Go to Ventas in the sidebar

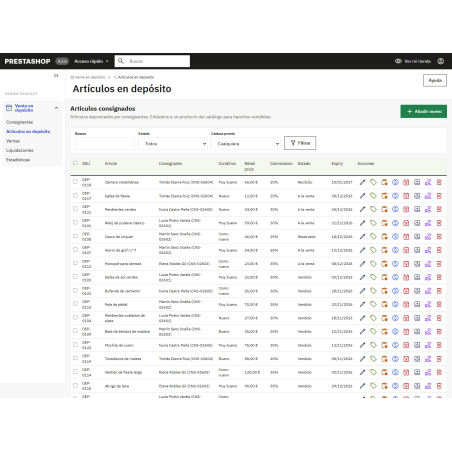click(13, 141)
